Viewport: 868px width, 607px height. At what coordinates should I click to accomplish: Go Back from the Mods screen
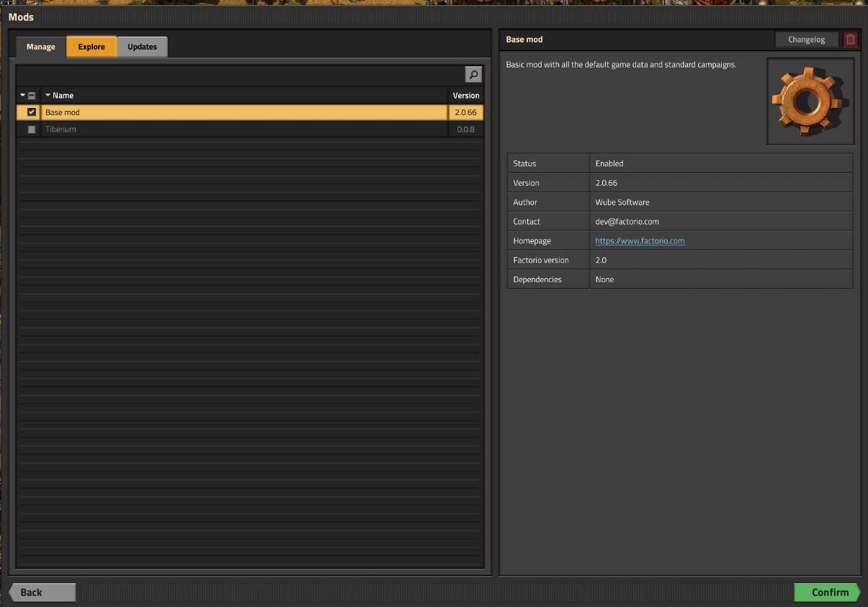[x=42, y=593]
